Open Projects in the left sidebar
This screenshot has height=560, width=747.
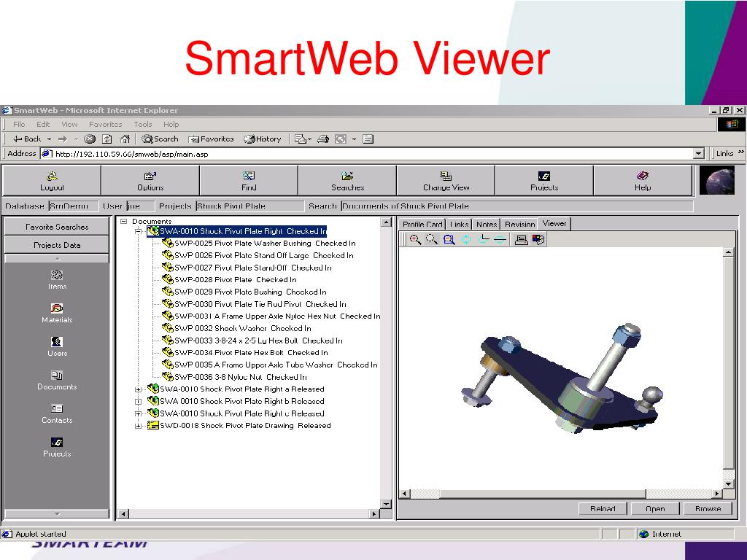(57, 447)
